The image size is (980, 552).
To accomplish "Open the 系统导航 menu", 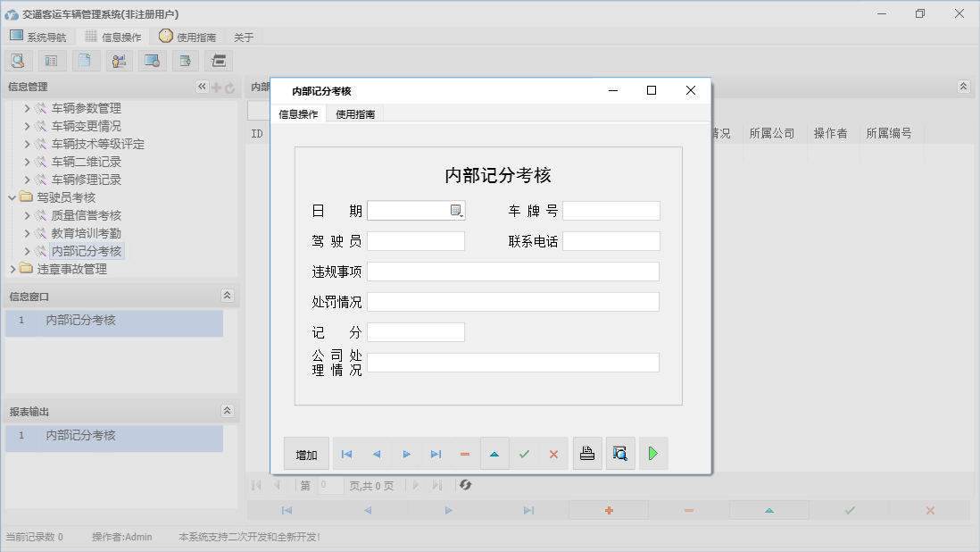I will click(38, 37).
